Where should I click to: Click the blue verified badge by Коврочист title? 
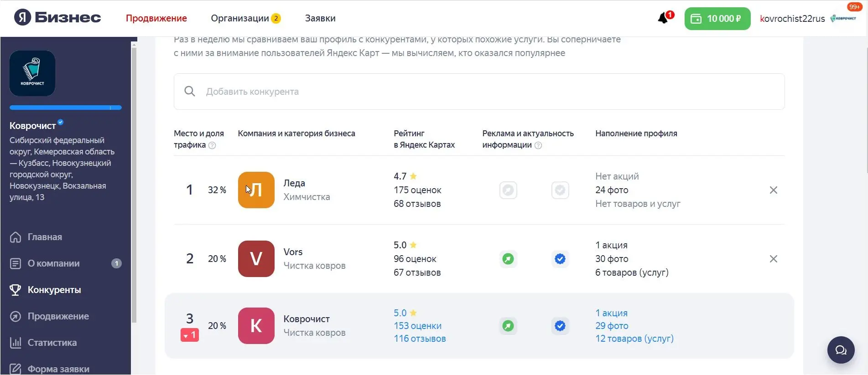(61, 122)
